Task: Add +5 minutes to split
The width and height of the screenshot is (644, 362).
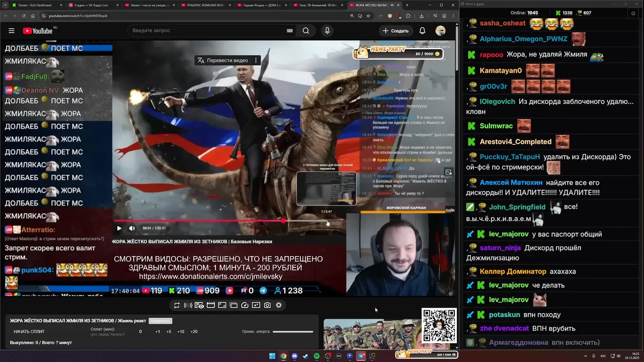Action: tap(169, 332)
